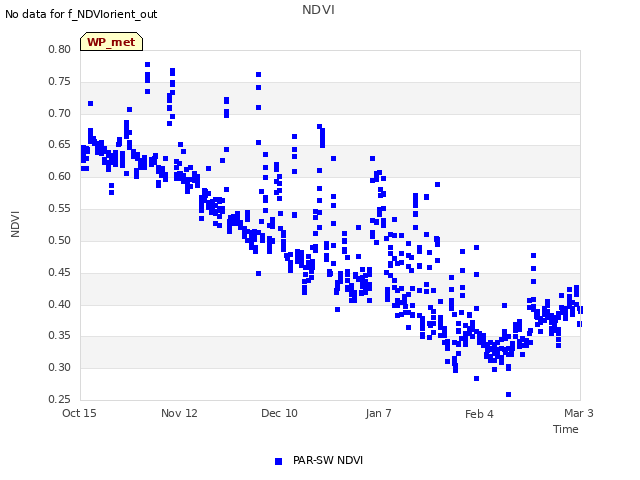
Task: Click the WP_met label tag
Action: pos(111,42)
